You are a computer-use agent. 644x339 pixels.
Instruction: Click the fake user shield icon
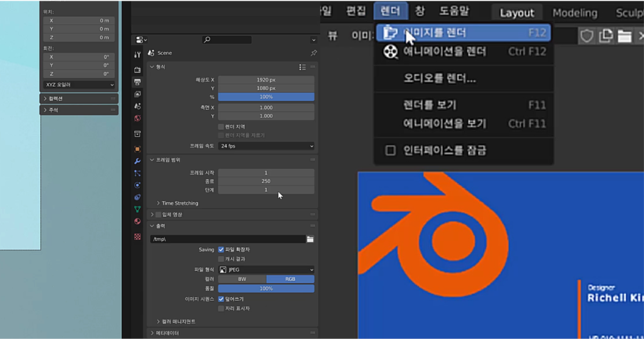587,36
